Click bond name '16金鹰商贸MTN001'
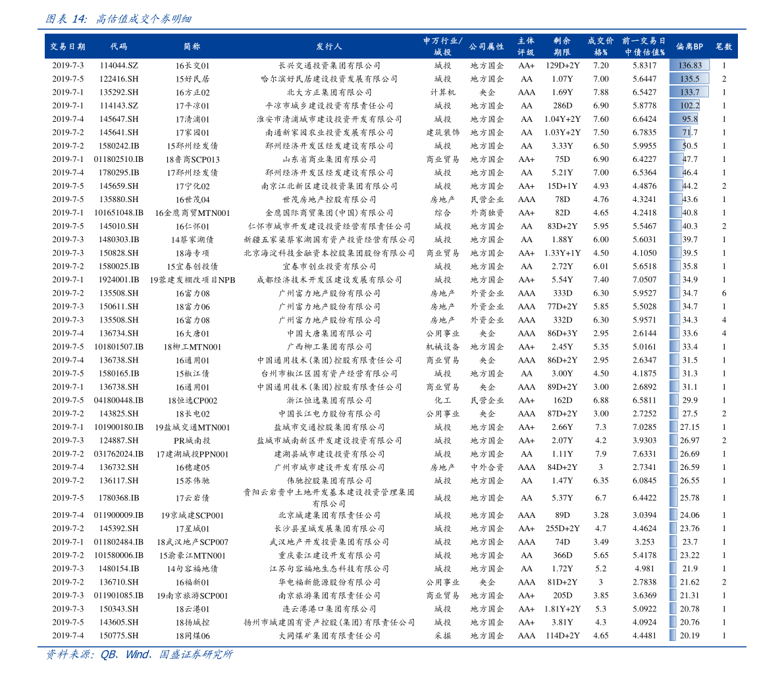 click(192, 213)
